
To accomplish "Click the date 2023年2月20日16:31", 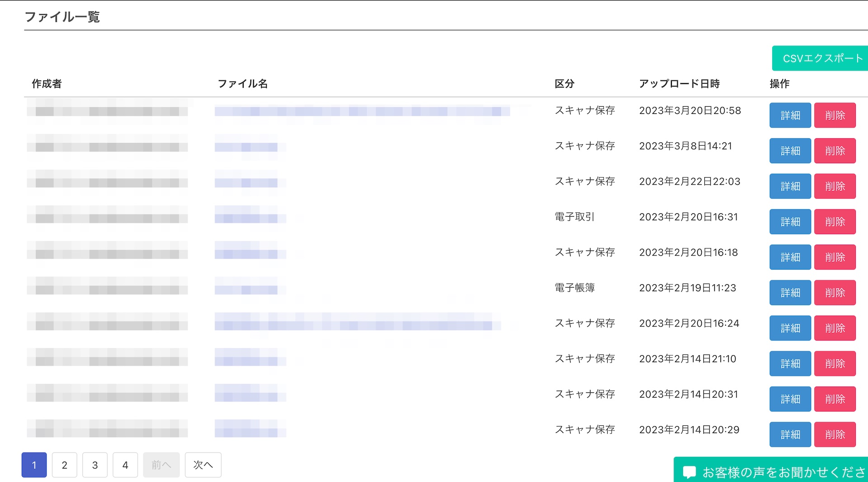I will point(689,217).
